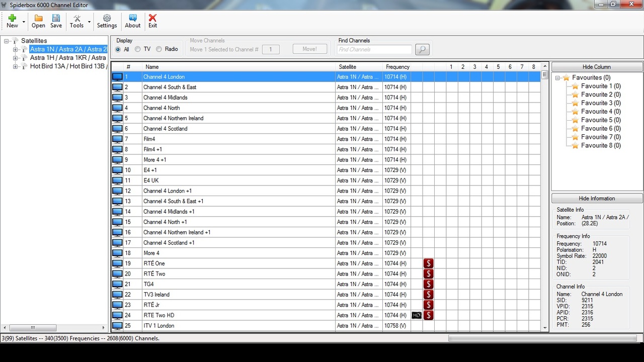
Task: Click the red Exit icon
Action: click(152, 19)
